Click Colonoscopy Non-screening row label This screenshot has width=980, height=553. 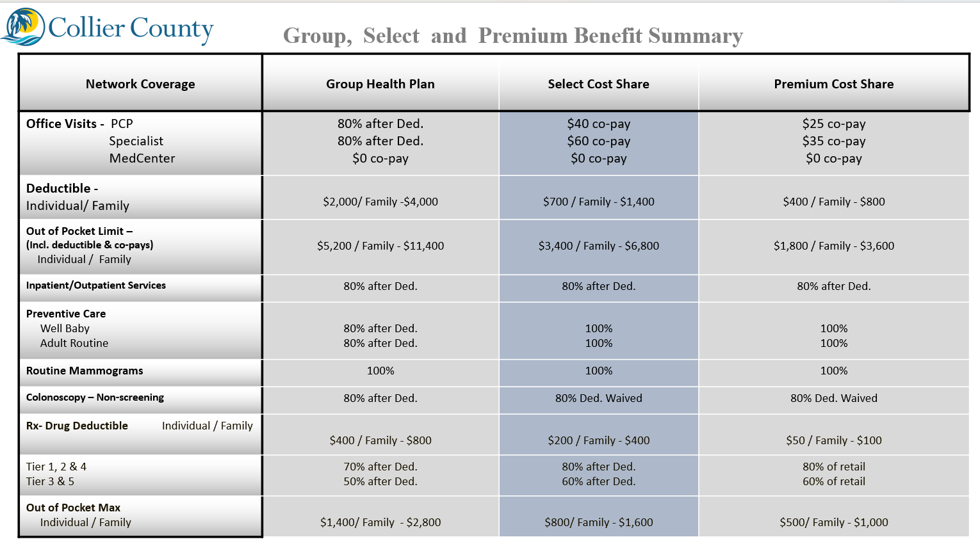(95, 397)
